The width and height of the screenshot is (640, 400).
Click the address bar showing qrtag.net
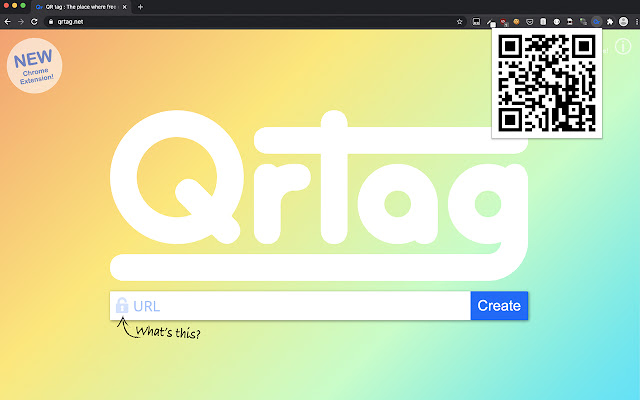[x=253, y=22]
